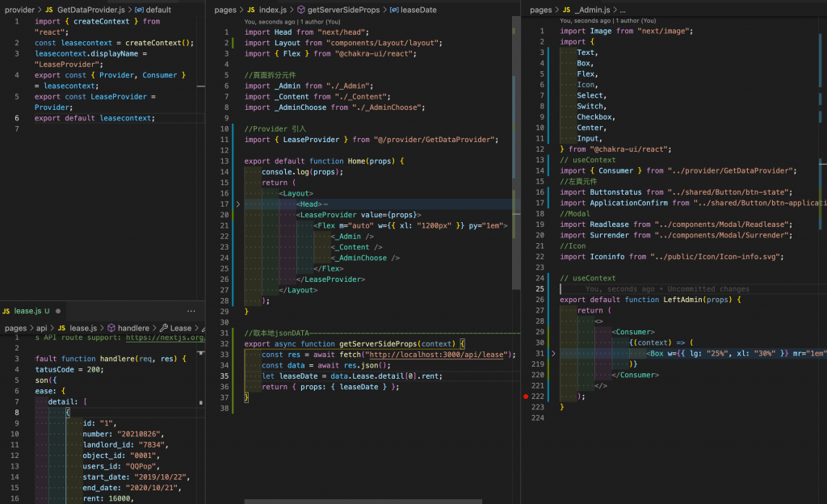
Task: Click 'return { props: { leaseDate } };' line
Action: [330, 387]
